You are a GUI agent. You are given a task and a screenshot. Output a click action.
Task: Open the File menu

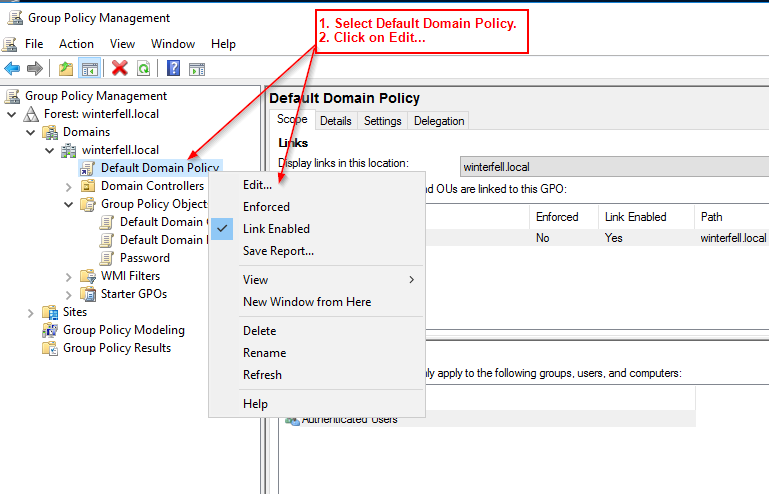34,44
